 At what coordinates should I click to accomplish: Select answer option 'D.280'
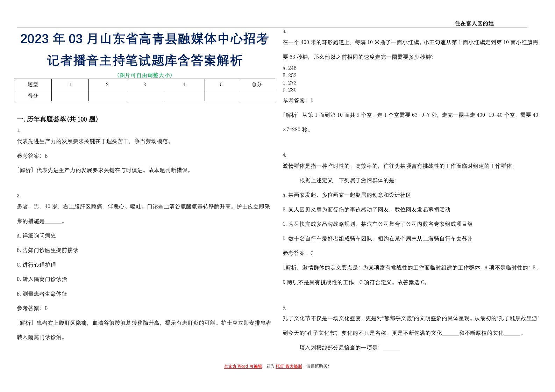(x=290, y=90)
